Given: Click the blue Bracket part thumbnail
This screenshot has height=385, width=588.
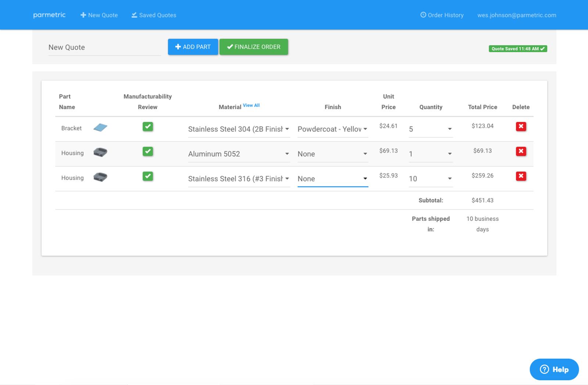Looking at the screenshot, I should [x=100, y=127].
